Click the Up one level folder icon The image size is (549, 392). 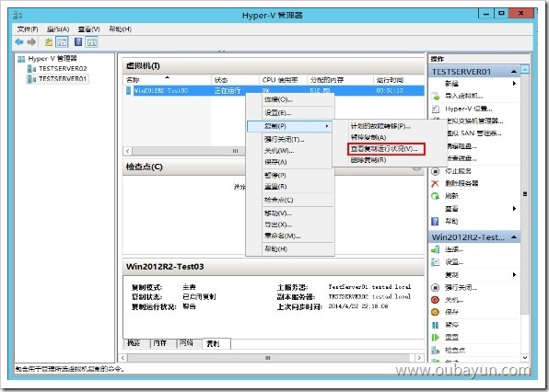(x=49, y=42)
